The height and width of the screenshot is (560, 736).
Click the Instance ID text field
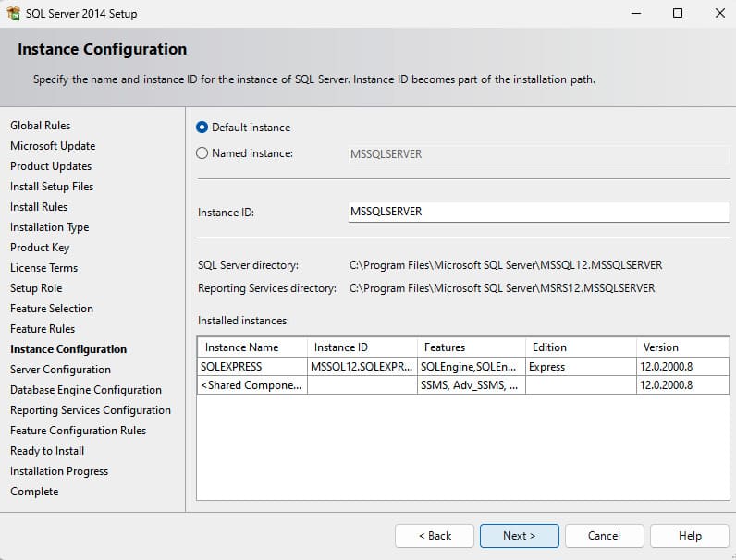coord(538,212)
